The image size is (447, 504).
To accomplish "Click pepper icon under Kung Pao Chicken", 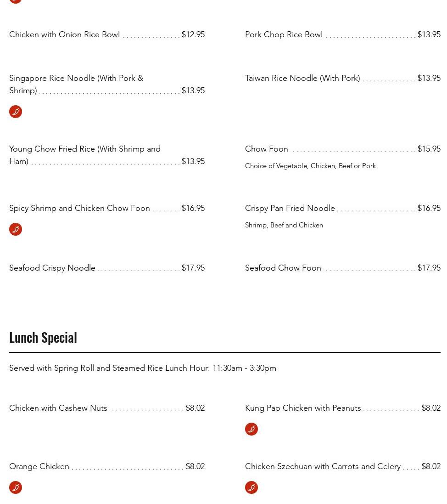I will pos(251,429).
